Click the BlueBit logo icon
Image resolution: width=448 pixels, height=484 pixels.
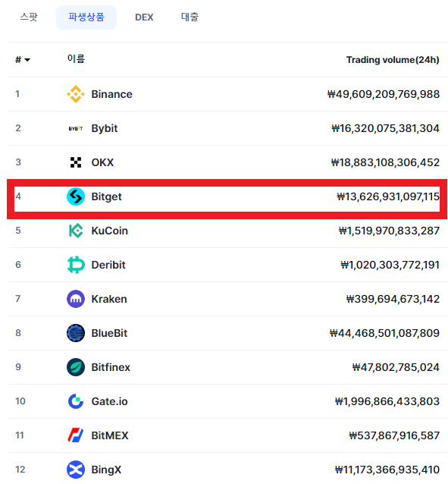tap(76, 333)
